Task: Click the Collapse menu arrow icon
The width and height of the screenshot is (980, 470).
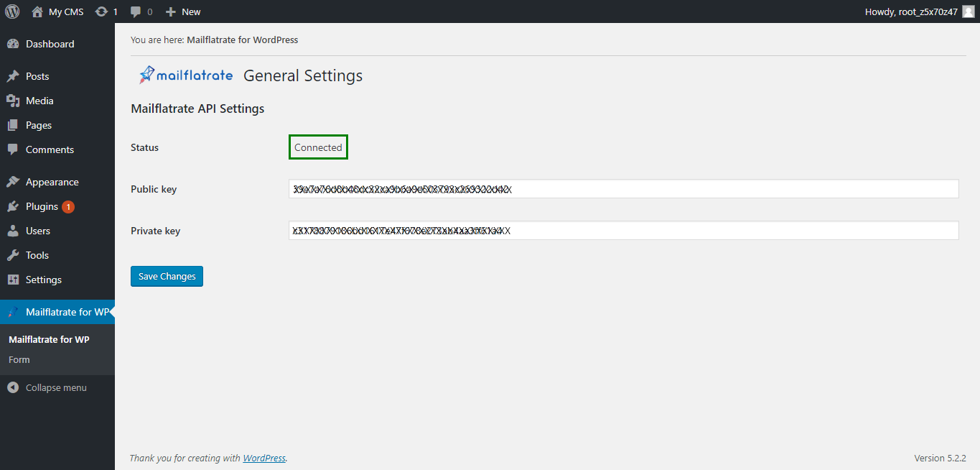Action: (x=13, y=387)
